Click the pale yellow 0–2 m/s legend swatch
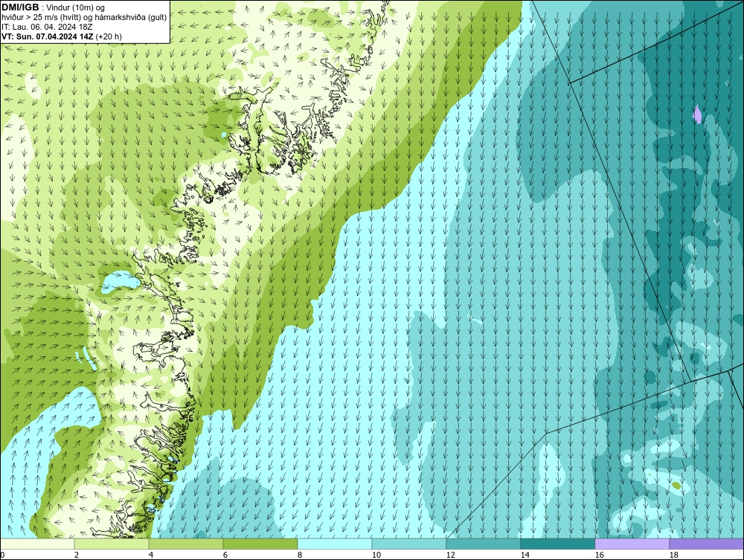The height and width of the screenshot is (560, 744). (37, 544)
